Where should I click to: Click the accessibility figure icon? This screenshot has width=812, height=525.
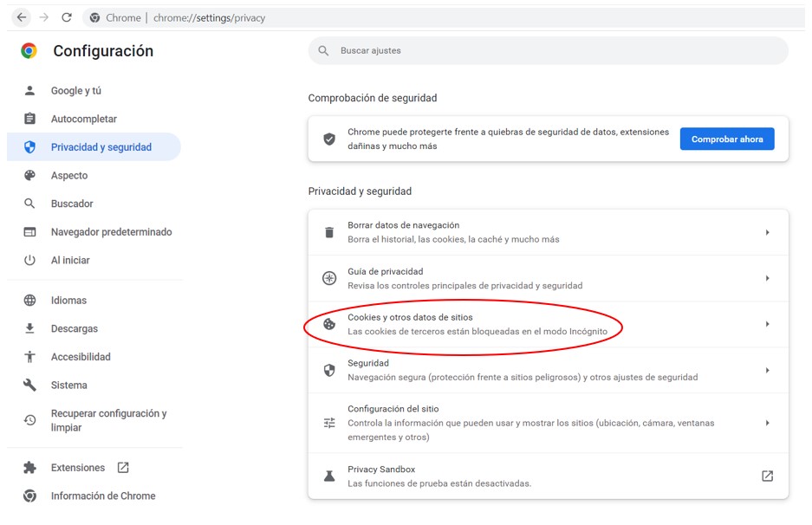[x=29, y=357]
